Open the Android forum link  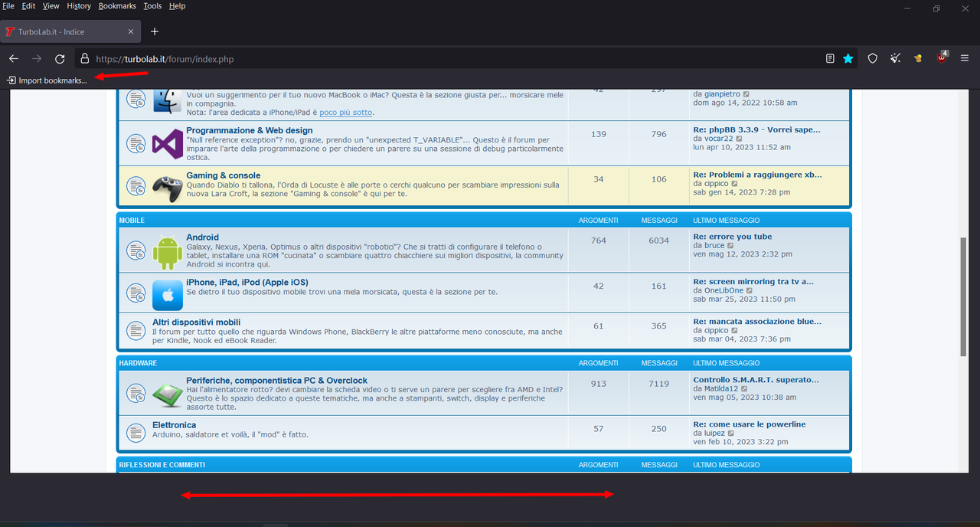[x=203, y=237]
